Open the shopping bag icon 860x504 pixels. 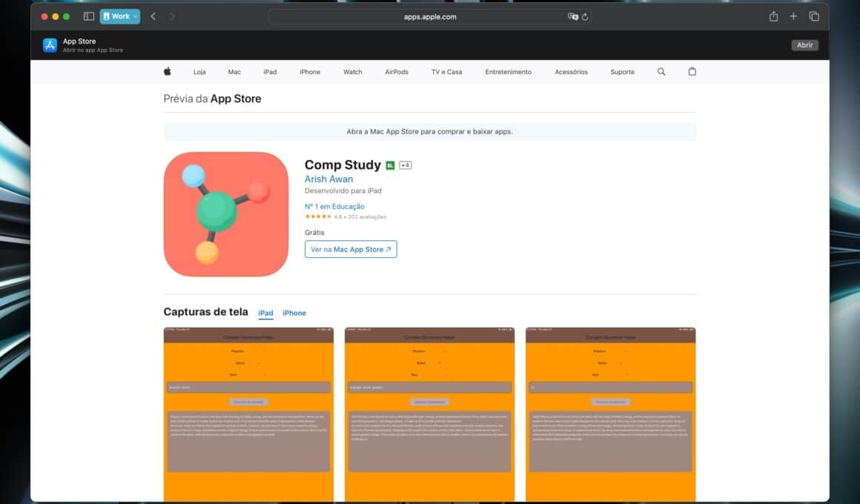coord(692,71)
